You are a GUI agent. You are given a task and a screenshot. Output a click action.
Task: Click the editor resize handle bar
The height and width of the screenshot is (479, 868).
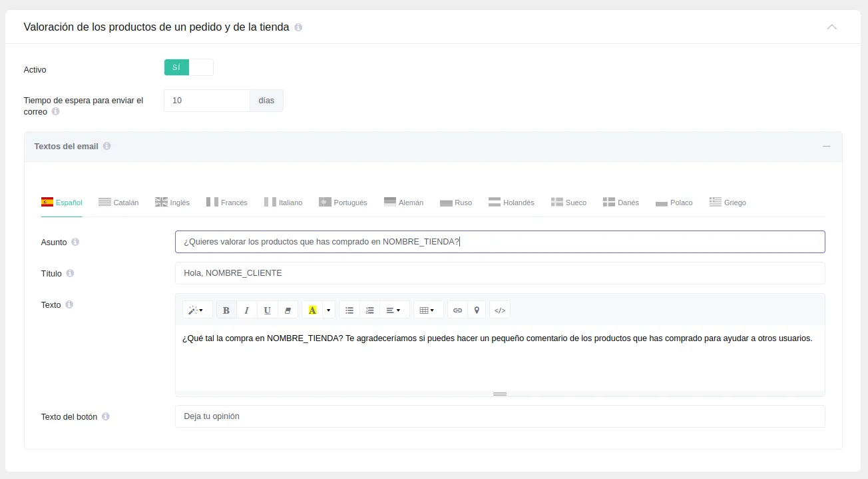(500, 394)
